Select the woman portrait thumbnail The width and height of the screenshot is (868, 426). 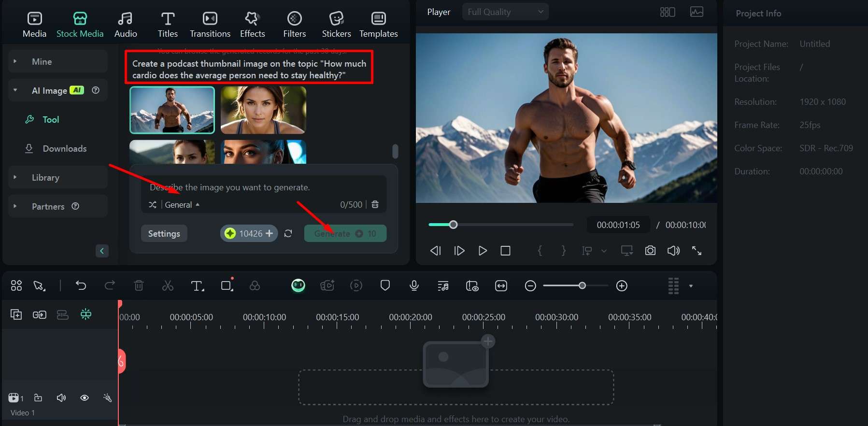tap(263, 110)
